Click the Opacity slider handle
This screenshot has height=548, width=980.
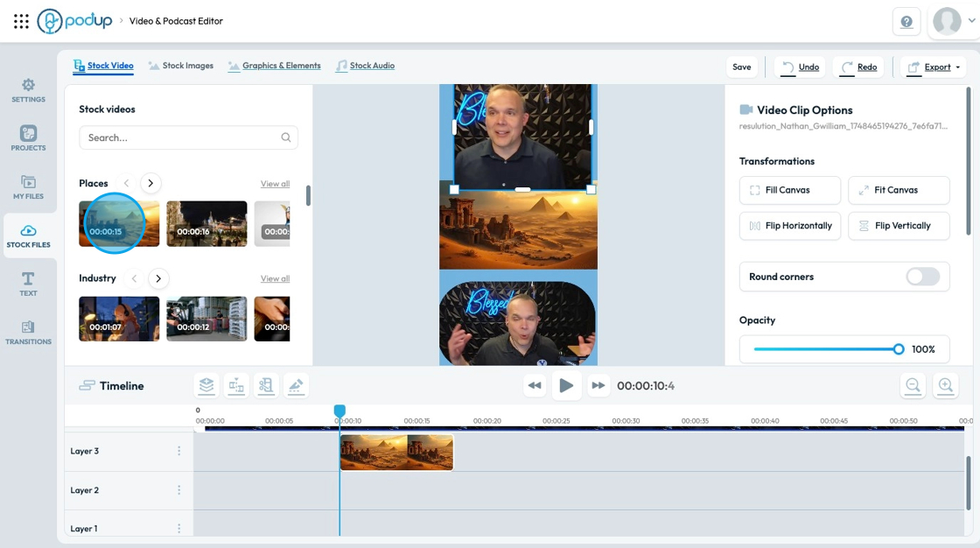click(898, 349)
